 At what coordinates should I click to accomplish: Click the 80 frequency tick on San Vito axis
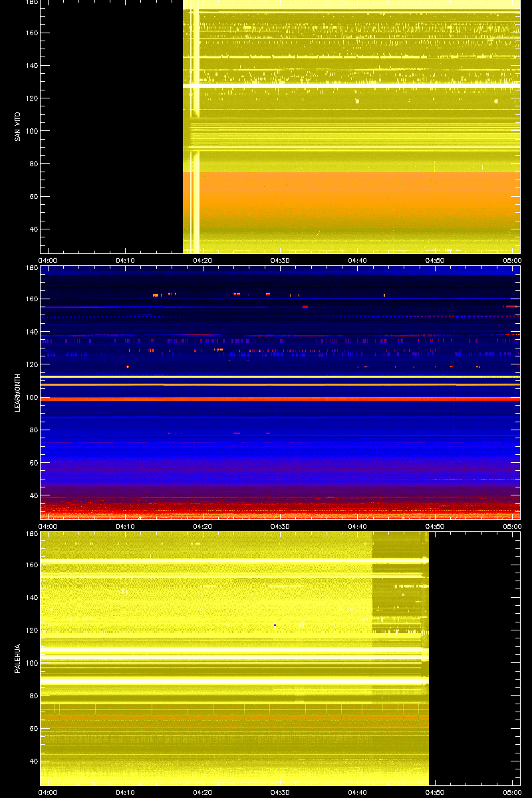click(x=33, y=164)
